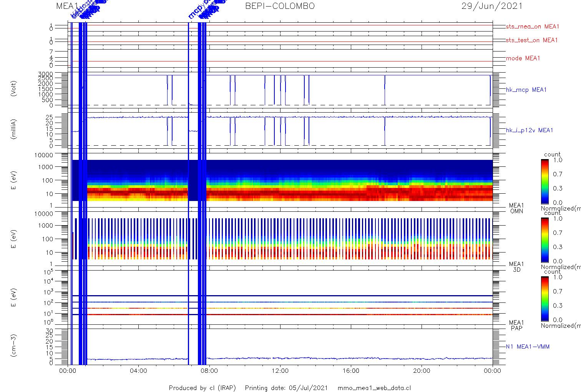This screenshot has width=581, height=392.
Task: Click the 'Printing date: 05/Jul/2021' footer text
Action: pyautogui.click(x=286, y=388)
